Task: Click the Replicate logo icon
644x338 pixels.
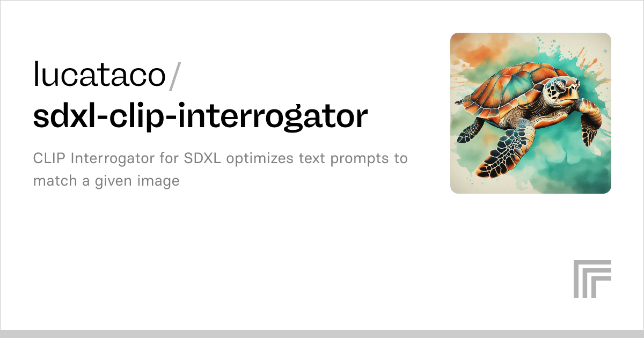Action: point(592,279)
